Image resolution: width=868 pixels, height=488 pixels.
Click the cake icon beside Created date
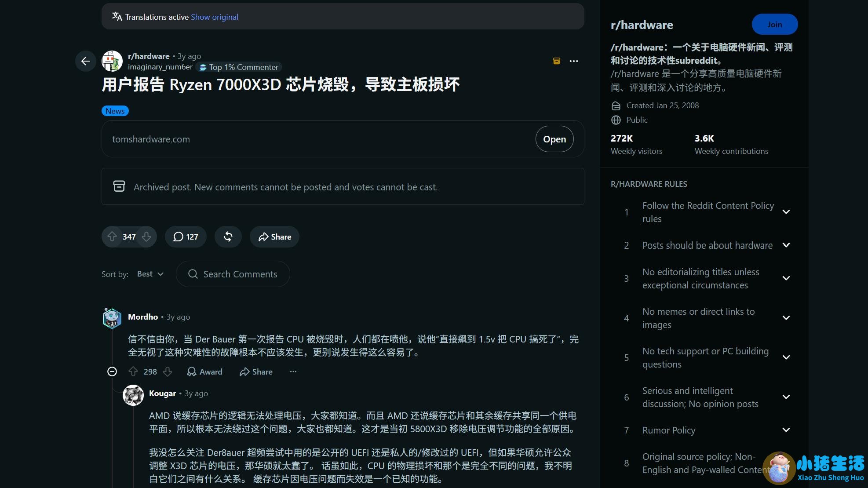pos(616,106)
